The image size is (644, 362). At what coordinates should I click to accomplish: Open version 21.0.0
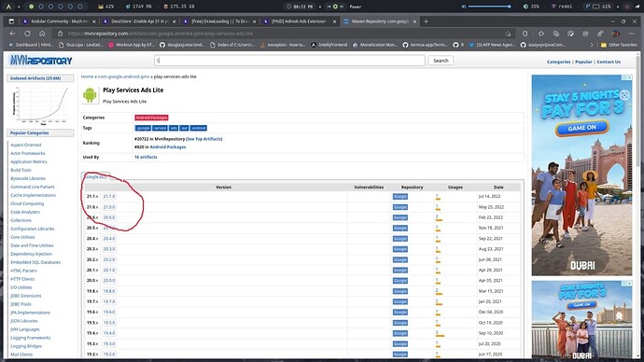coord(109,207)
